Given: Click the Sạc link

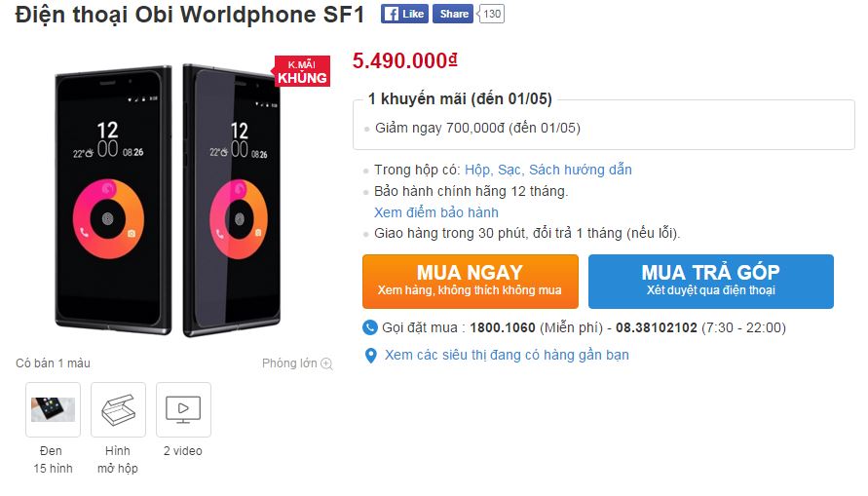Looking at the screenshot, I should [509, 170].
